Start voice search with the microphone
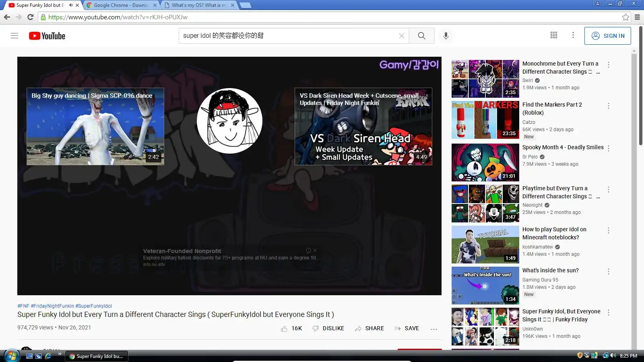644x362 pixels. 446,36
